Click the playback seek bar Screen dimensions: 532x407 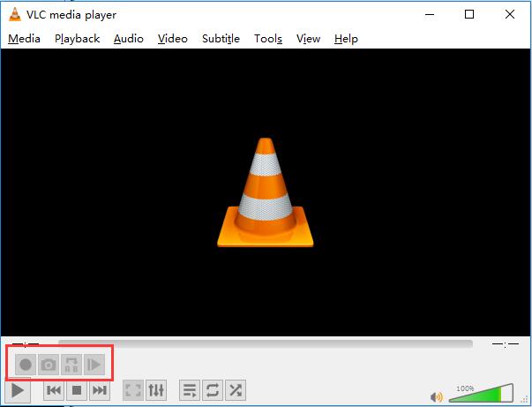coord(266,343)
